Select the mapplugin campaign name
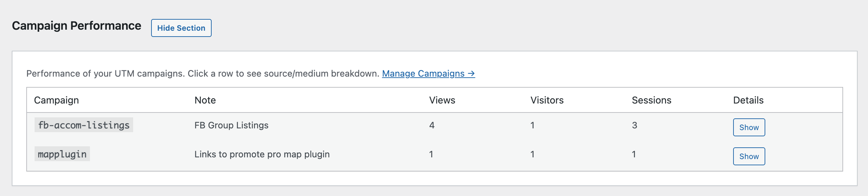 (x=62, y=154)
